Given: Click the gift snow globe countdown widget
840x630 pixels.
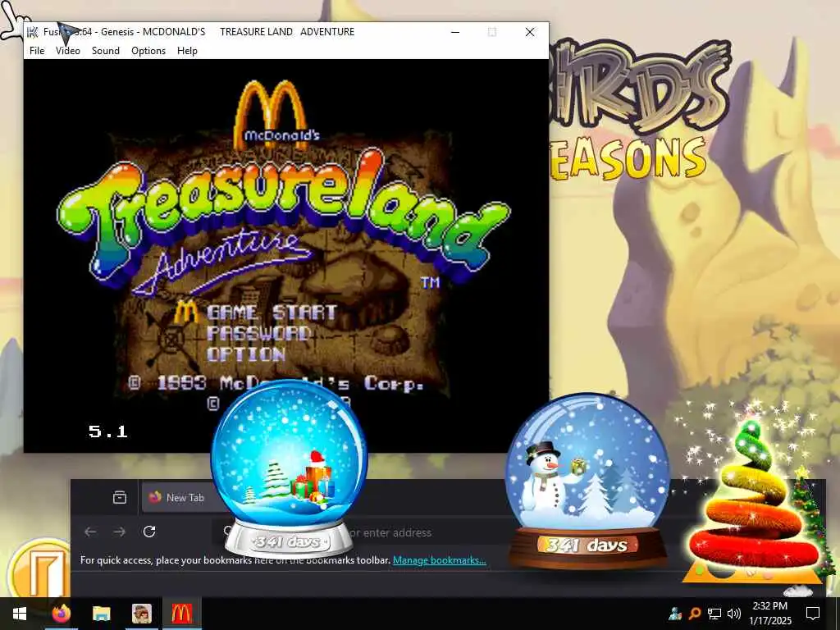Looking at the screenshot, I should (x=289, y=468).
